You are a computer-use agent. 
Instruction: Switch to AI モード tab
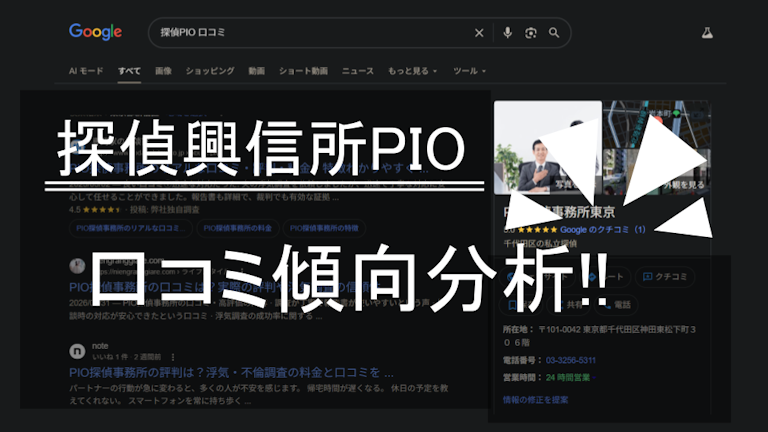tap(86, 71)
